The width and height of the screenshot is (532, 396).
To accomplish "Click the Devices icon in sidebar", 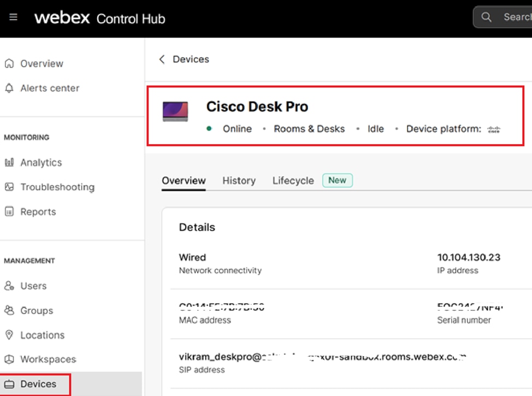I will point(9,384).
